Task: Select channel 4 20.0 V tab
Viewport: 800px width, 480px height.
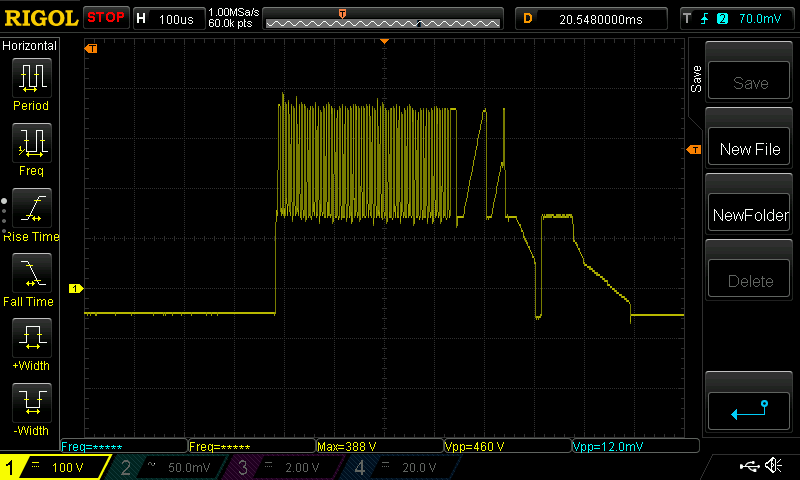Action: (x=401, y=467)
